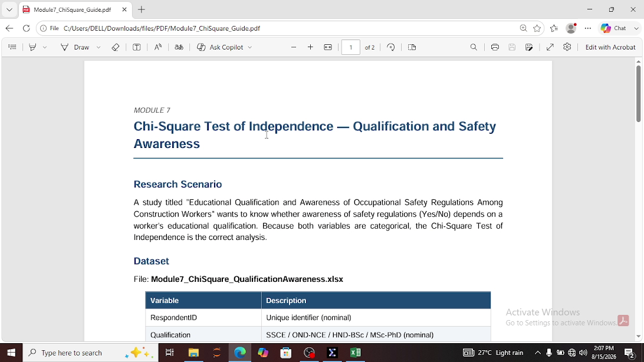Open the notification center
This screenshot has width=644, height=362.
(x=630, y=353)
